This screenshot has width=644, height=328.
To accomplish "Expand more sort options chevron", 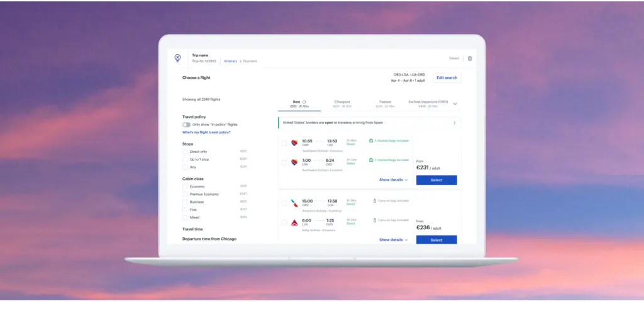I will [455, 104].
